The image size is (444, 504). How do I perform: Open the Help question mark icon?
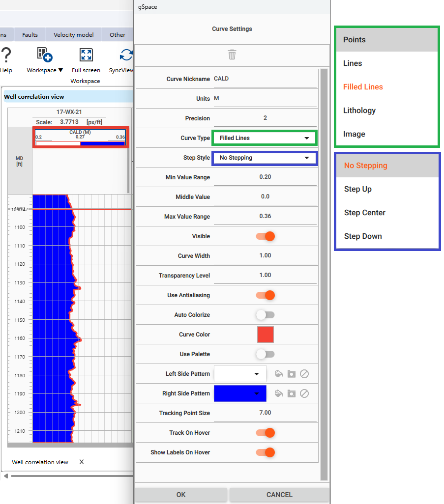tap(5, 55)
